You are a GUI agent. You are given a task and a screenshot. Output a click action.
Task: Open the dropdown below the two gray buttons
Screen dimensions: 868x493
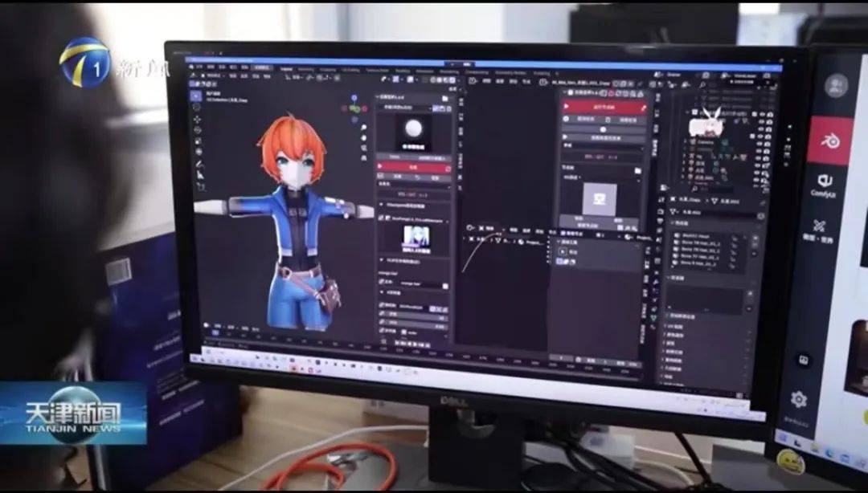tap(413, 184)
